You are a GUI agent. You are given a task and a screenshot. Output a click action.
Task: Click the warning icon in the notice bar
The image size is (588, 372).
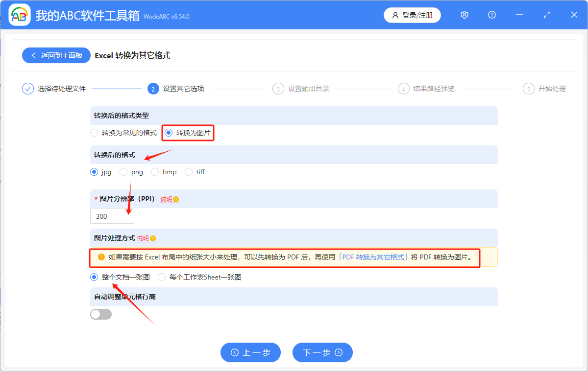pos(101,257)
